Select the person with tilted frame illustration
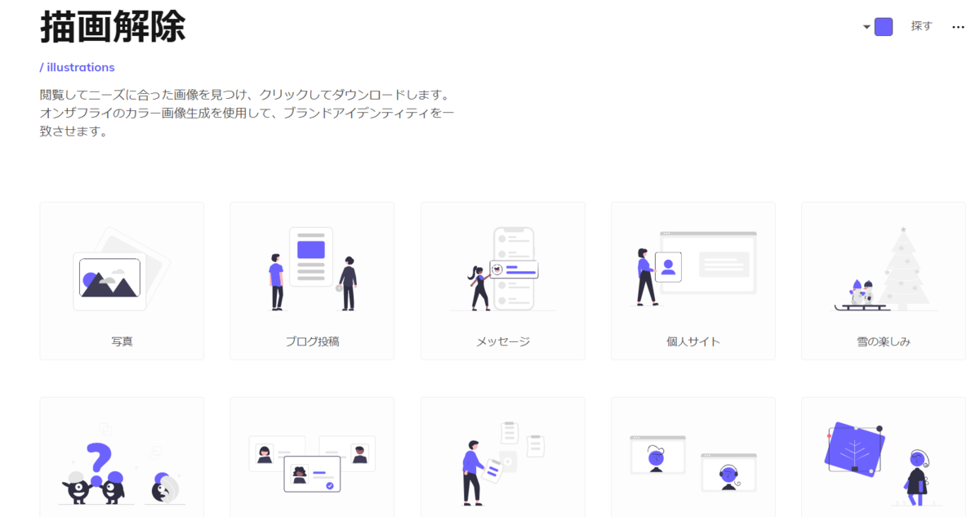The image size is (980, 517). (884, 457)
